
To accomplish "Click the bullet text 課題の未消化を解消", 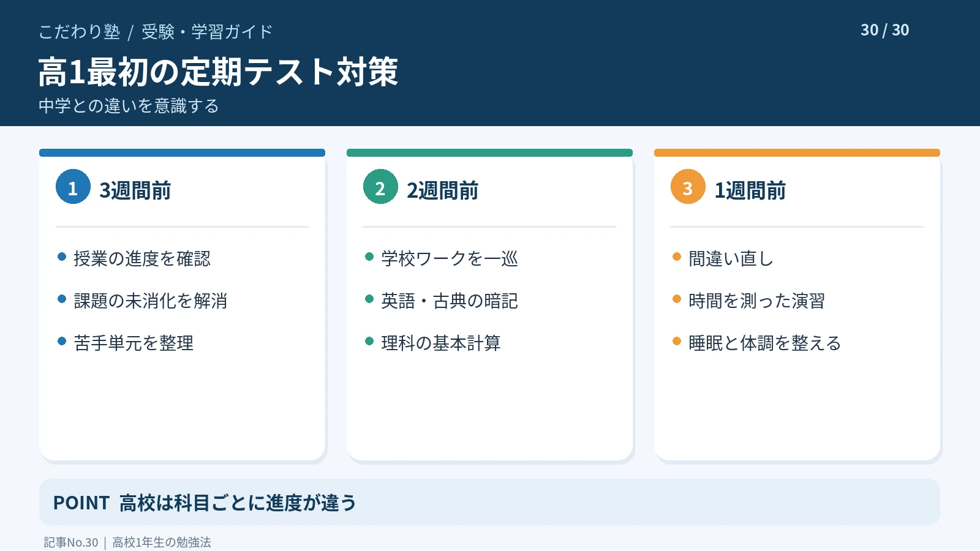I will pyautogui.click(x=151, y=301).
